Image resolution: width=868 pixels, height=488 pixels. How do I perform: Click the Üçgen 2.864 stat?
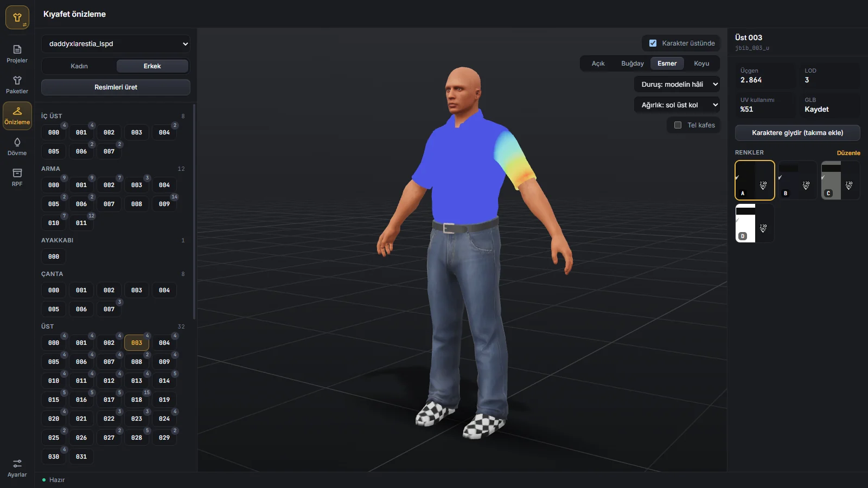click(765, 76)
